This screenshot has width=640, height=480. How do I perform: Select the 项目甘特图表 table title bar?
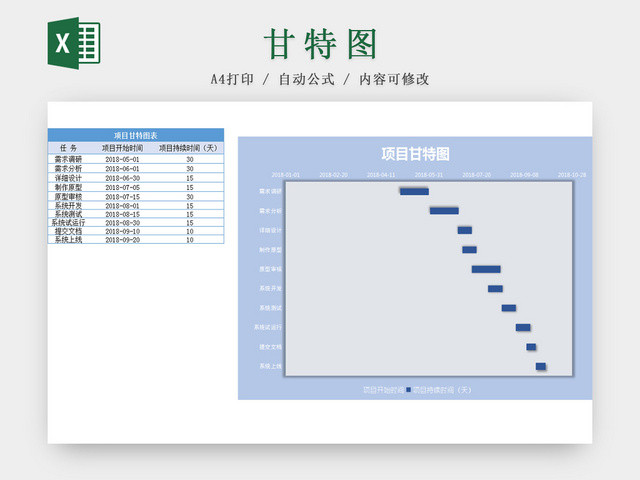136,135
